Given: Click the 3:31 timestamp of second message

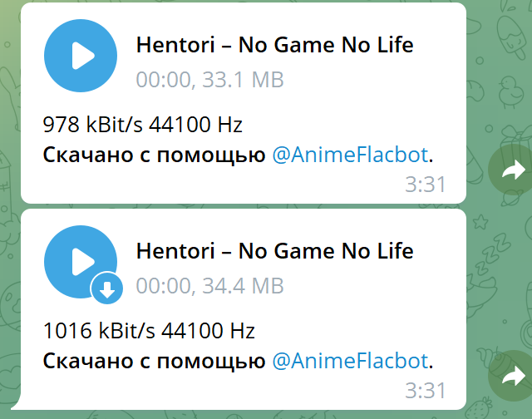Looking at the screenshot, I should coord(425,391).
